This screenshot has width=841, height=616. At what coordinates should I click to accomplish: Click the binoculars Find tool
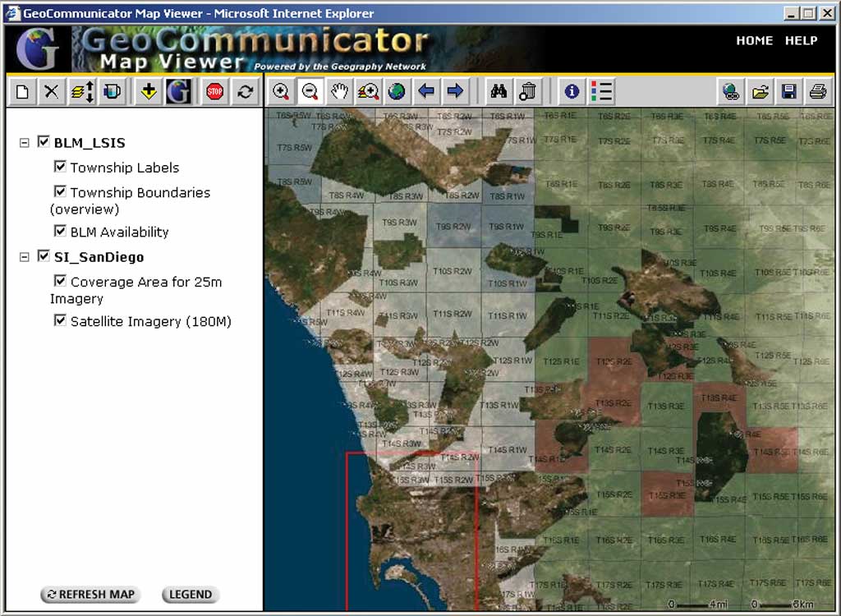pos(499,92)
